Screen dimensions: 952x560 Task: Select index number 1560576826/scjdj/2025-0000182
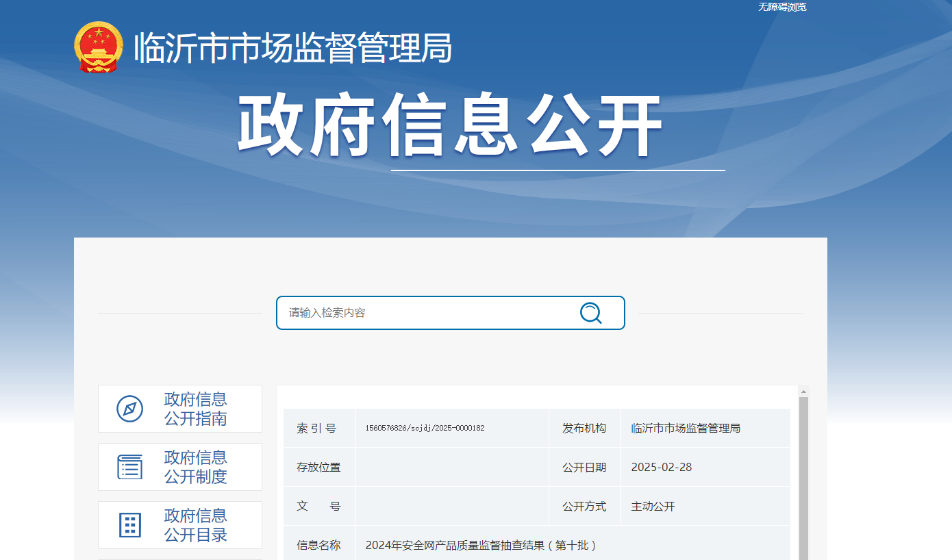(425, 429)
